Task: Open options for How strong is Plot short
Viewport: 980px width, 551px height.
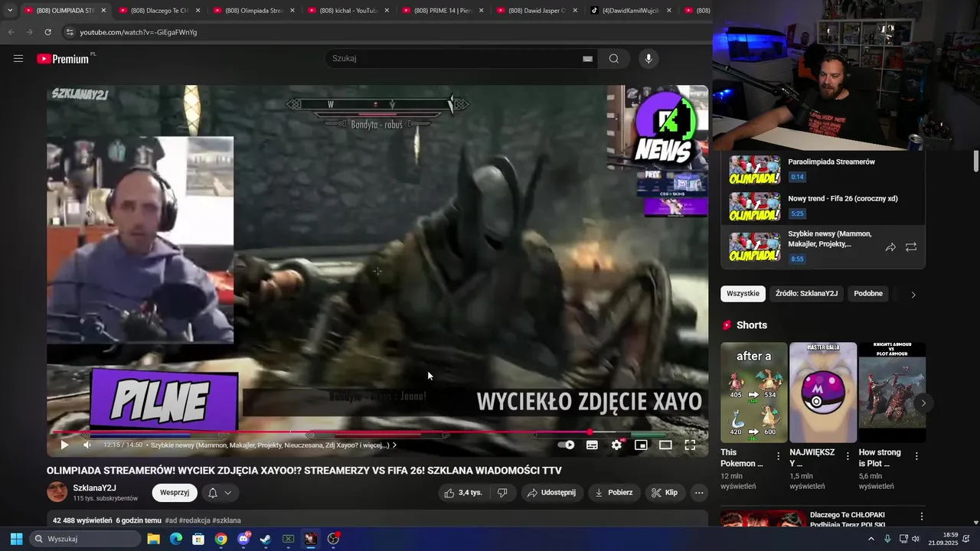Action: (x=916, y=456)
